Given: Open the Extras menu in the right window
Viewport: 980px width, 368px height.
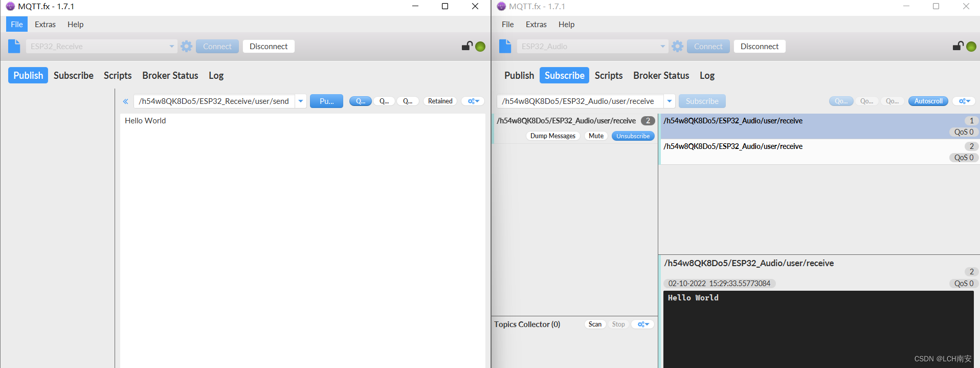Looking at the screenshot, I should (x=536, y=24).
